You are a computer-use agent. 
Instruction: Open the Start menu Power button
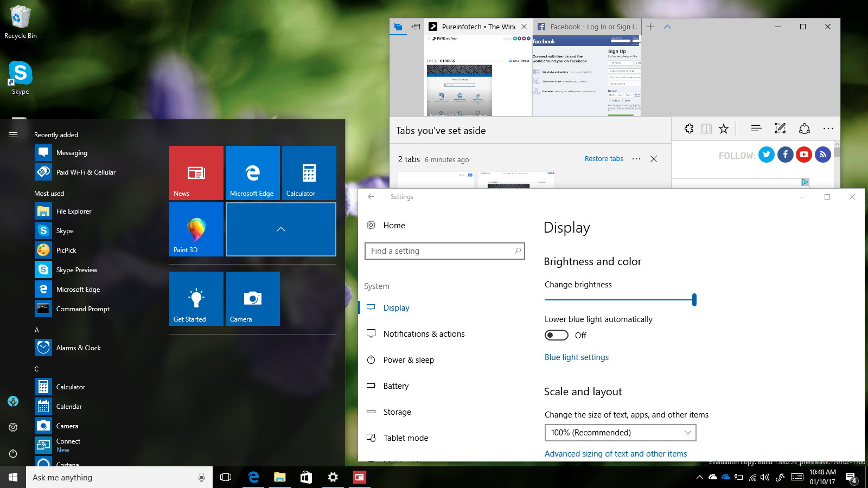pyautogui.click(x=13, y=453)
